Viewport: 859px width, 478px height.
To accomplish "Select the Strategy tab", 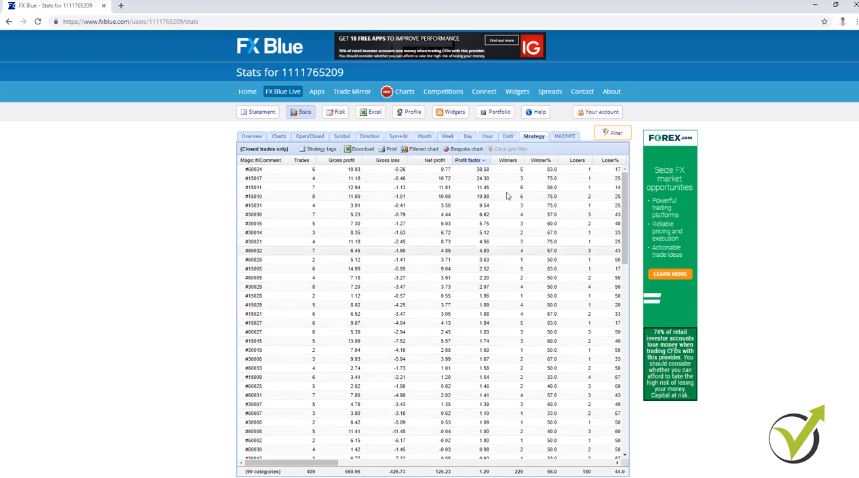I will [x=534, y=136].
